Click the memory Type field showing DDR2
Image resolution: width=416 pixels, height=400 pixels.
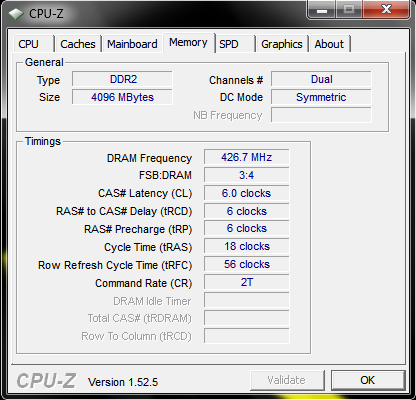[x=122, y=79]
